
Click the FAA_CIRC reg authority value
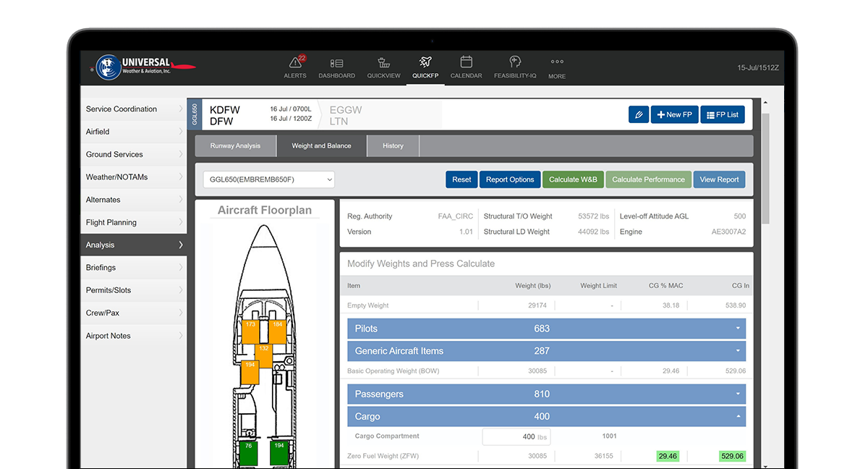tap(456, 216)
